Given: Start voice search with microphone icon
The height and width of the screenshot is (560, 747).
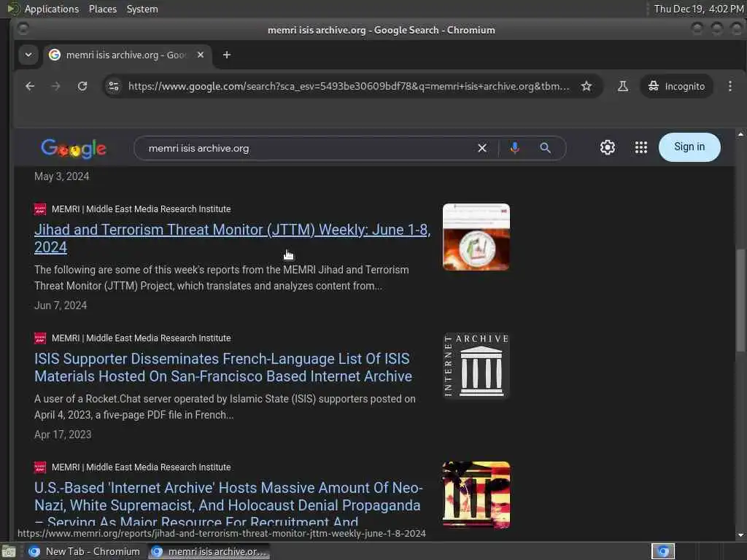Looking at the screenshot, I should [514, 148].
